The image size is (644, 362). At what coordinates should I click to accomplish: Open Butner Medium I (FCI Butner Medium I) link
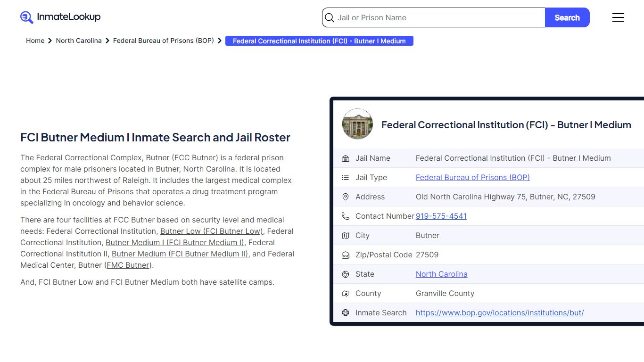[175, 242]
